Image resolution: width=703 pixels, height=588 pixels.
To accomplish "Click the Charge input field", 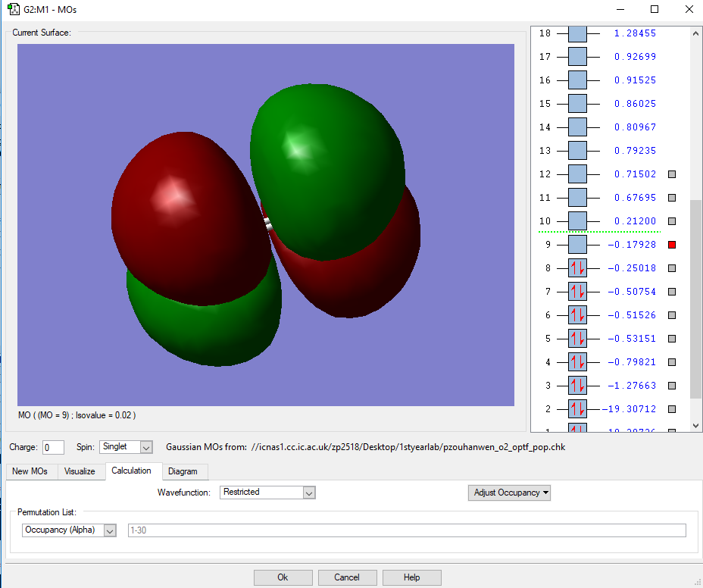I will point(53,448).
